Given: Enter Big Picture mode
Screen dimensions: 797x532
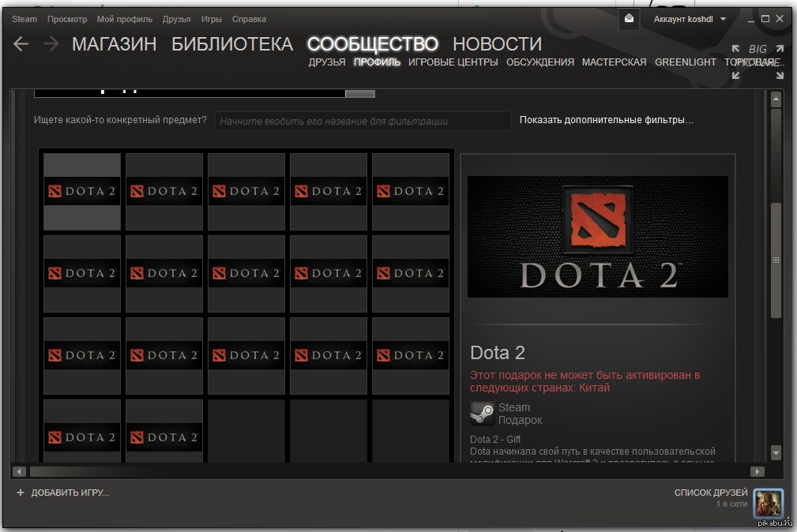Looking at the screenshot, I should [758, 62].
